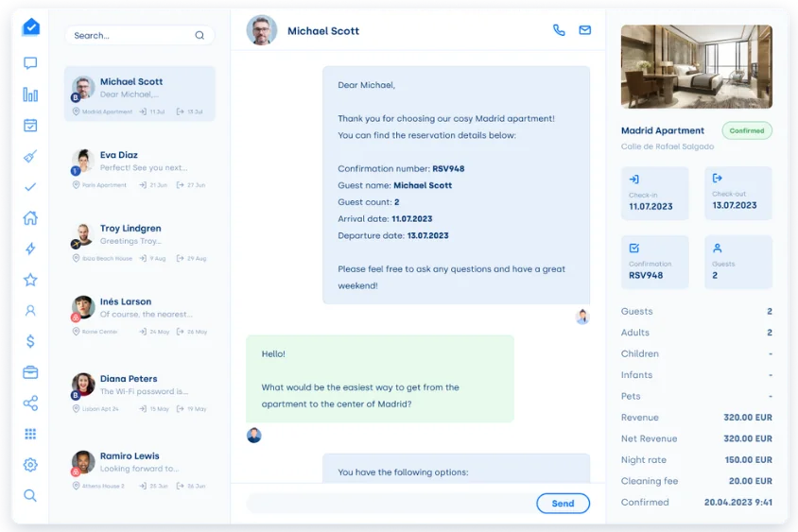Open the share connections sidebar icon
The height and width of the screenshot is (532, 798).
pyautogui.click(x=30, y=403)
